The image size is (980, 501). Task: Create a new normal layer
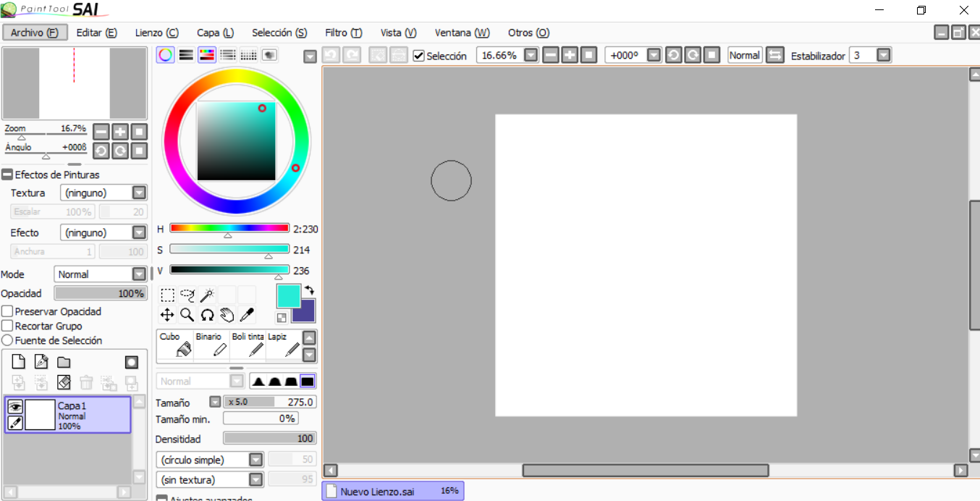pos(19,362)
